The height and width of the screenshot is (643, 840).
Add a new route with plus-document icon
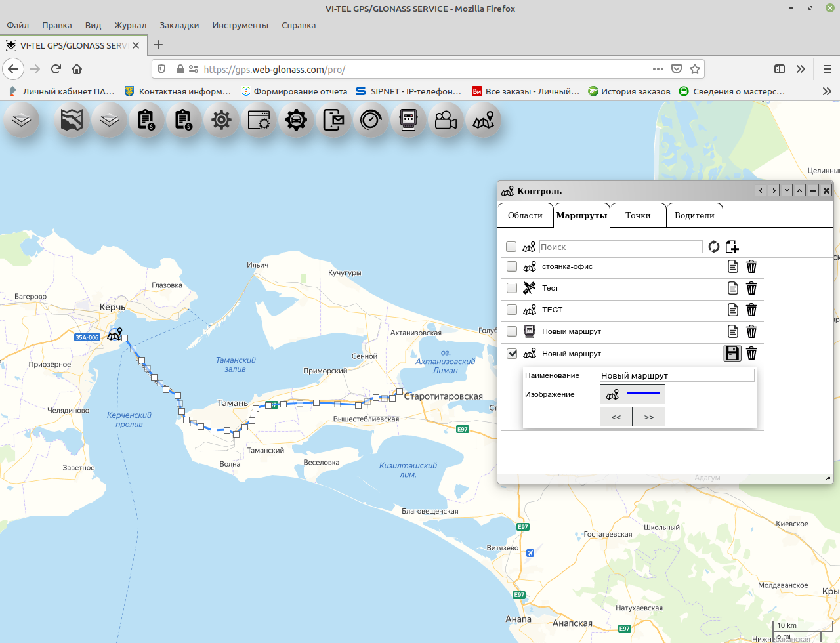[x=732, y=247]
